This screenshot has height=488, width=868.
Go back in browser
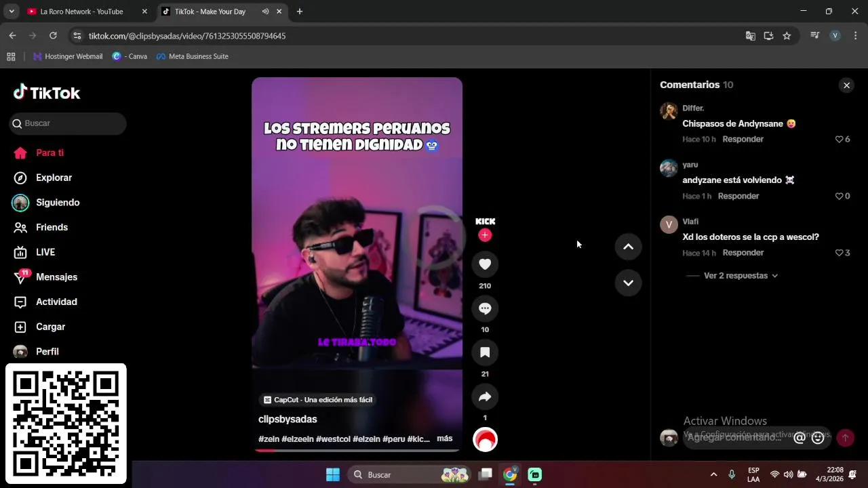point(12,36)
